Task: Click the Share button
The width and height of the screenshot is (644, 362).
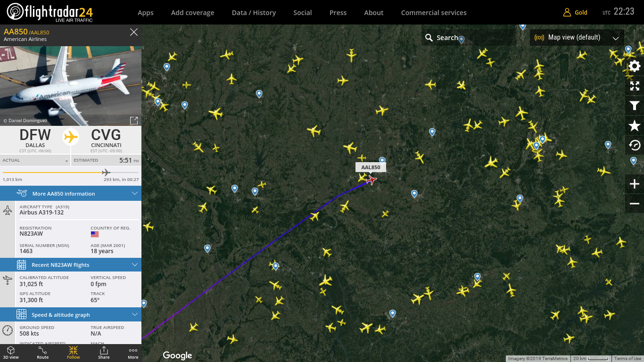Action: coord(104,353)
